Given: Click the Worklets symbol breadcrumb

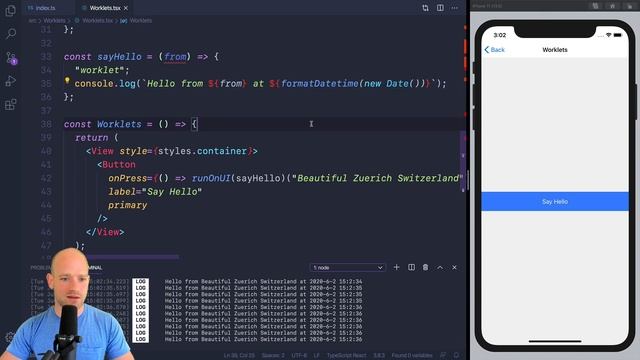Looking at the screenshot, I should (140, 20).
